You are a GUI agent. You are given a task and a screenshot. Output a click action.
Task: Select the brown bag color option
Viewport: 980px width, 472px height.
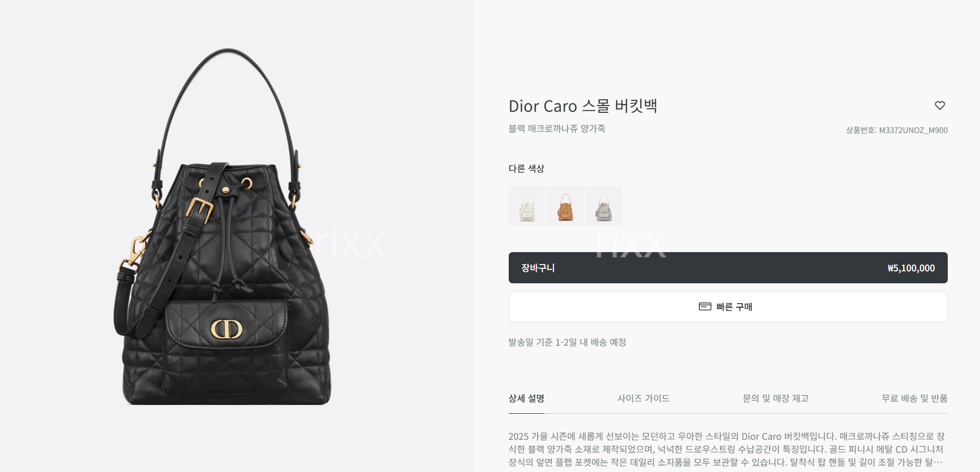point(565,206)
